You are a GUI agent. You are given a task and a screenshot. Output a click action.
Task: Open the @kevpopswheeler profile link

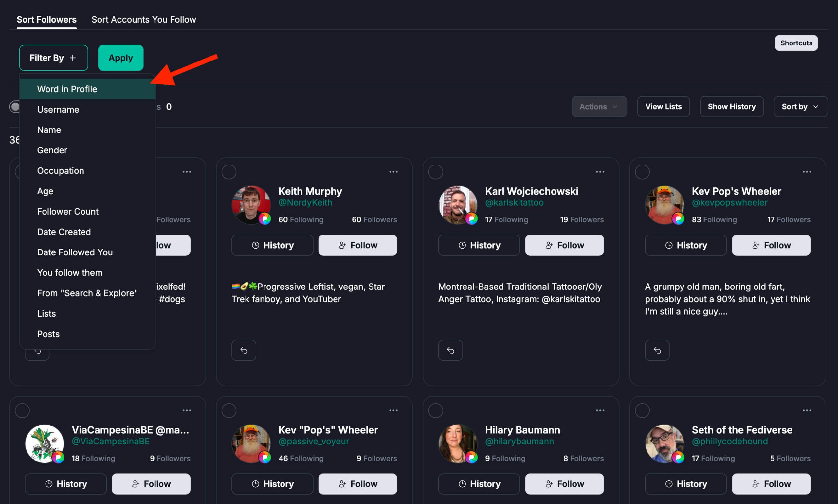(729, 203)
